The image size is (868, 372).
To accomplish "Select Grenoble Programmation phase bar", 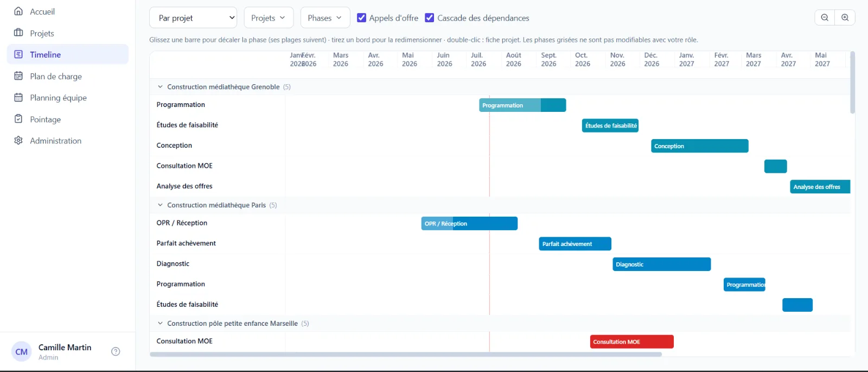I will pos(522,105).
